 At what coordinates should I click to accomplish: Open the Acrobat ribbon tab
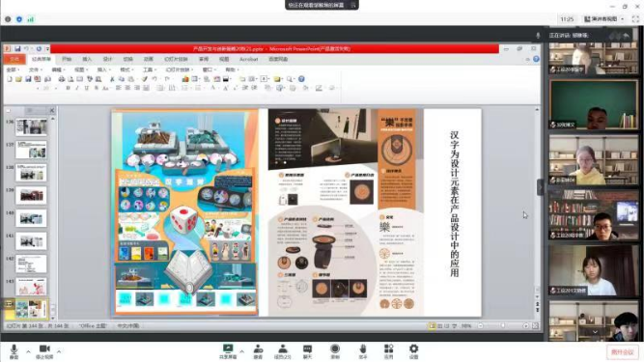248,59
